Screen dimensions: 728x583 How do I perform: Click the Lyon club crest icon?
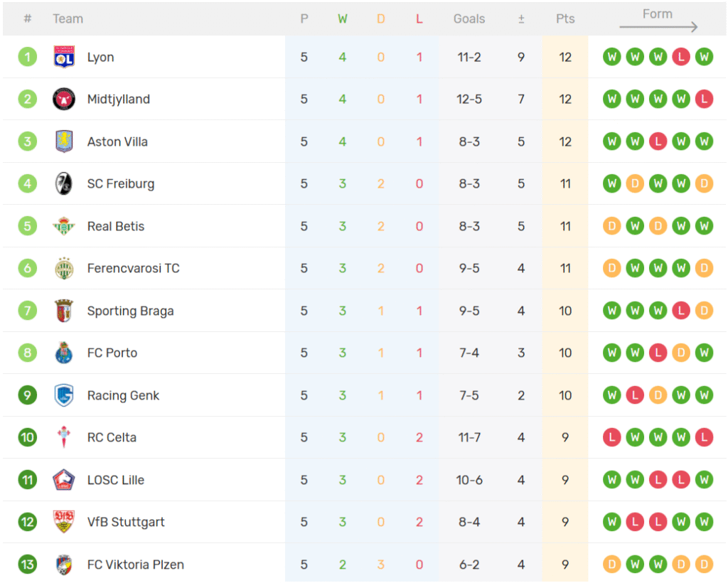[64, 57]
